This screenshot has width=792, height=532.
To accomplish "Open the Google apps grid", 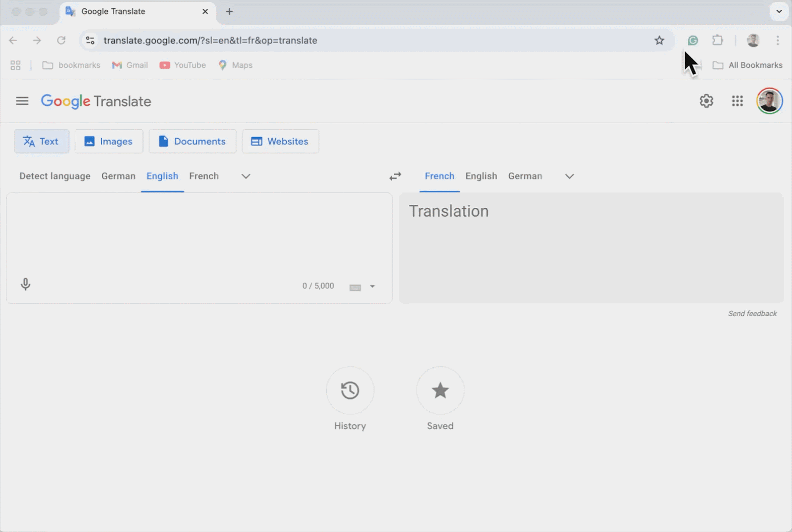I will (737, 101).
